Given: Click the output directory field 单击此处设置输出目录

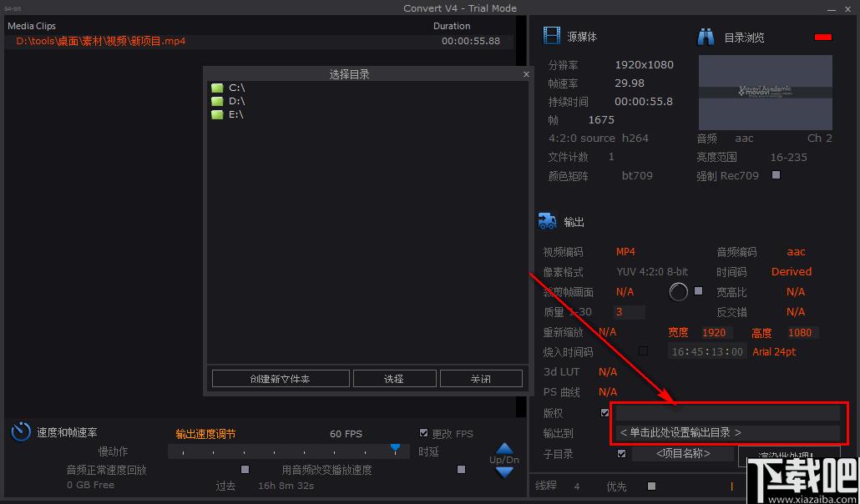Looking at the screenshot, I should (727, 433).
